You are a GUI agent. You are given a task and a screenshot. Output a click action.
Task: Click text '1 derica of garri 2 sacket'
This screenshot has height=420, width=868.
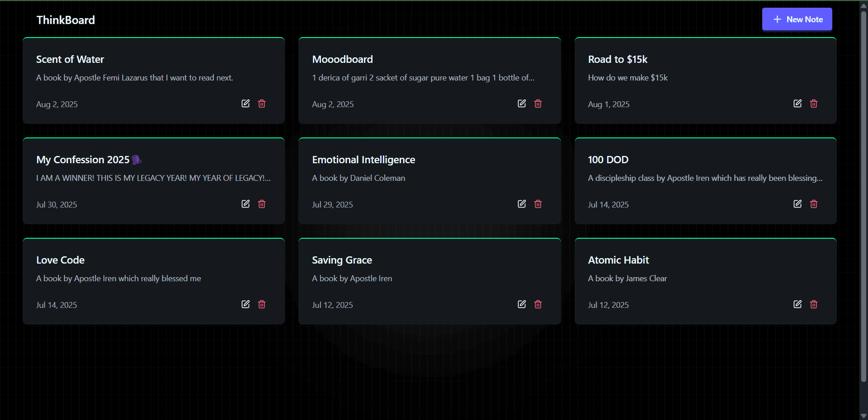[x=357, y=78]
